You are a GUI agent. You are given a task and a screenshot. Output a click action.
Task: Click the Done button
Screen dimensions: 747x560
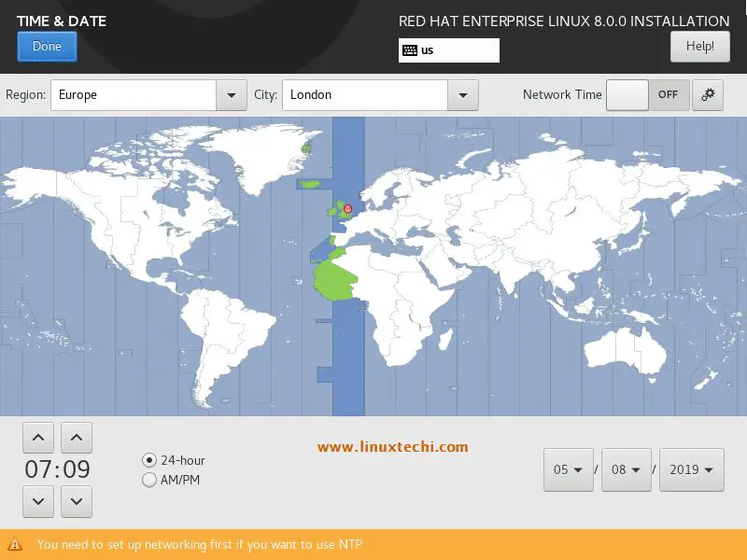[x=47, y=47]
